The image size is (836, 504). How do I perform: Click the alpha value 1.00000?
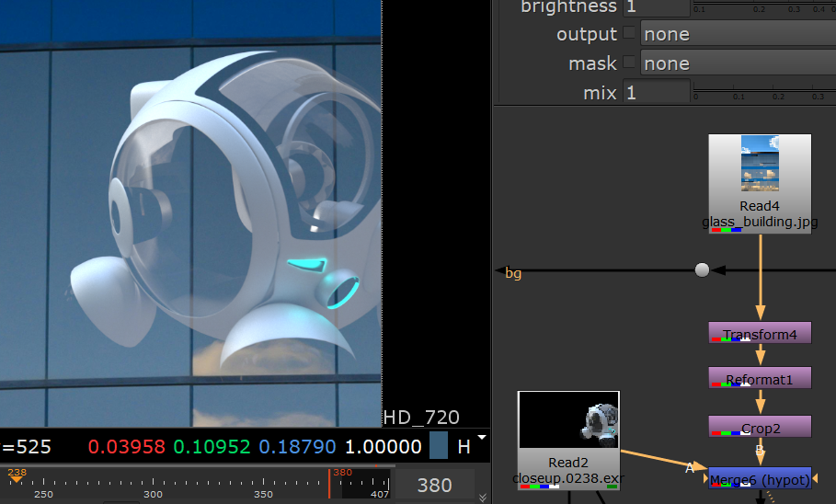click(384, 446)
